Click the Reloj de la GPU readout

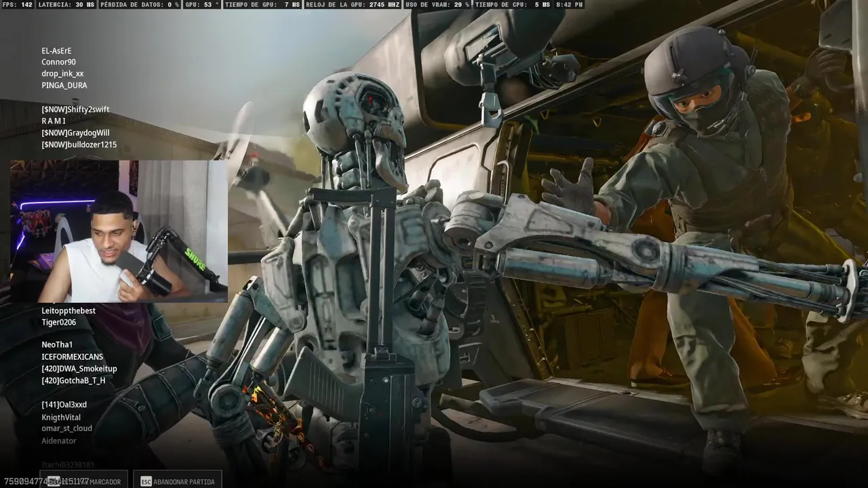(x=353, y=5)
